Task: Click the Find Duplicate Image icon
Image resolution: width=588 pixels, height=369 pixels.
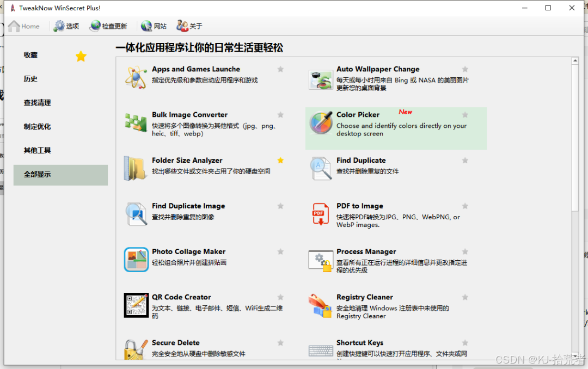Action: pos(136,214)
